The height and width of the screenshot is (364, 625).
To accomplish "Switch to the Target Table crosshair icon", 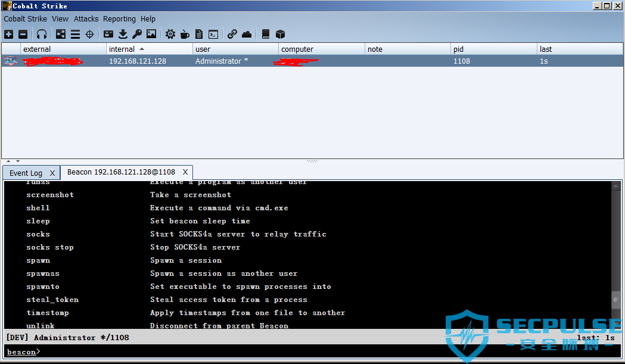I will tap(90, 35).
